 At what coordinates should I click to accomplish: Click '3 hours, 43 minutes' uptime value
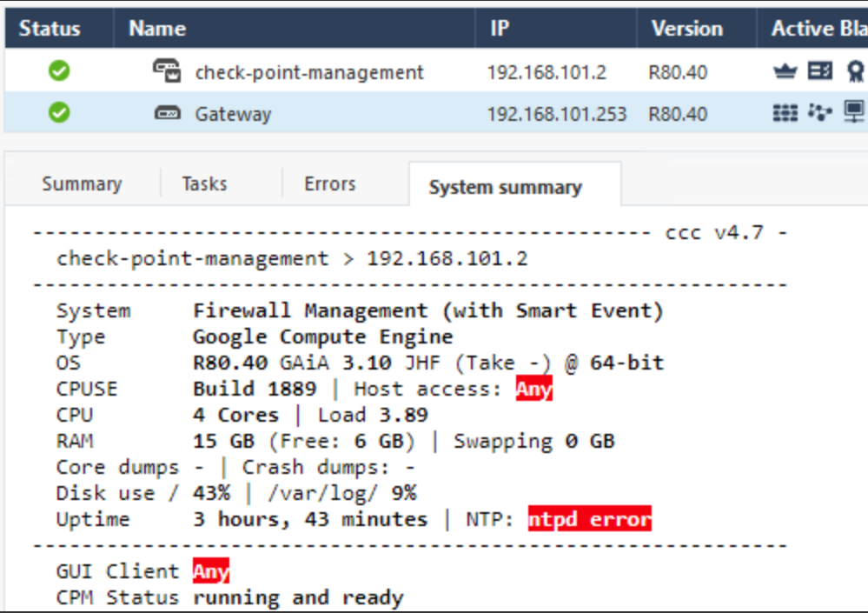[x=310, y=519]
